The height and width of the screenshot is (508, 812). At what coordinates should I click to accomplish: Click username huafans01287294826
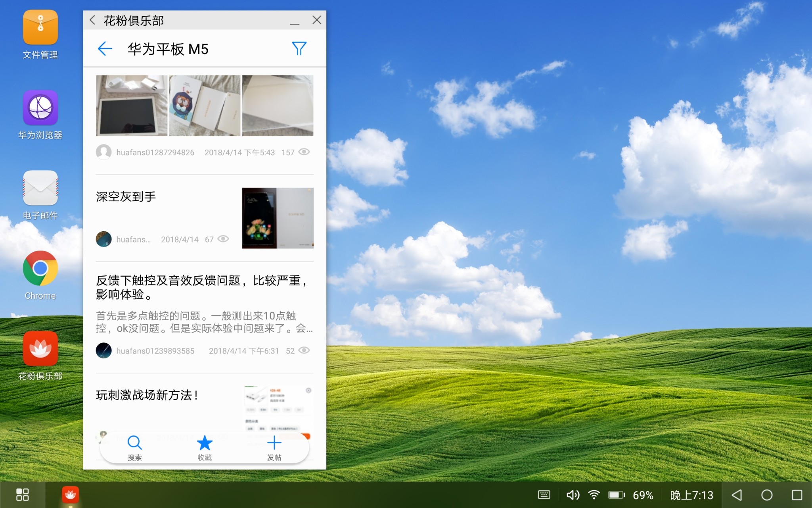point(155,152)
